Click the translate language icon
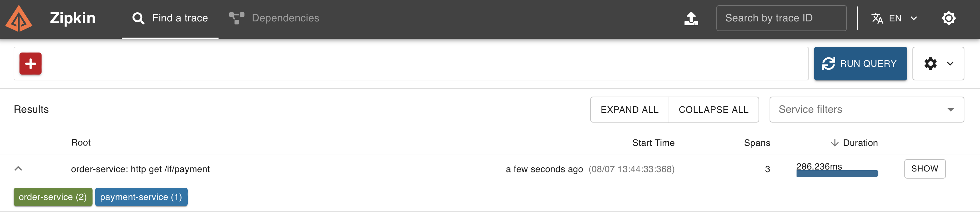Image resolution: width=980 pixels, height=212 pixels. click(877, 18)
